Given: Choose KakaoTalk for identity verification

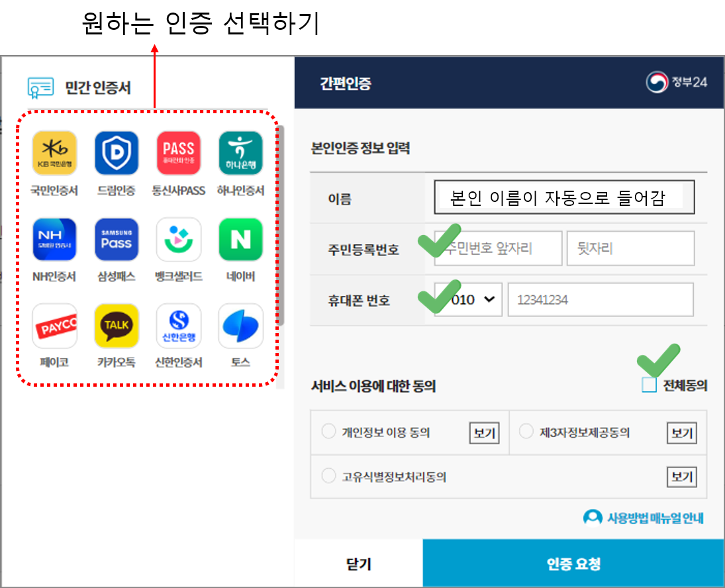Looking at the screenshot, I should coord(117,326).
